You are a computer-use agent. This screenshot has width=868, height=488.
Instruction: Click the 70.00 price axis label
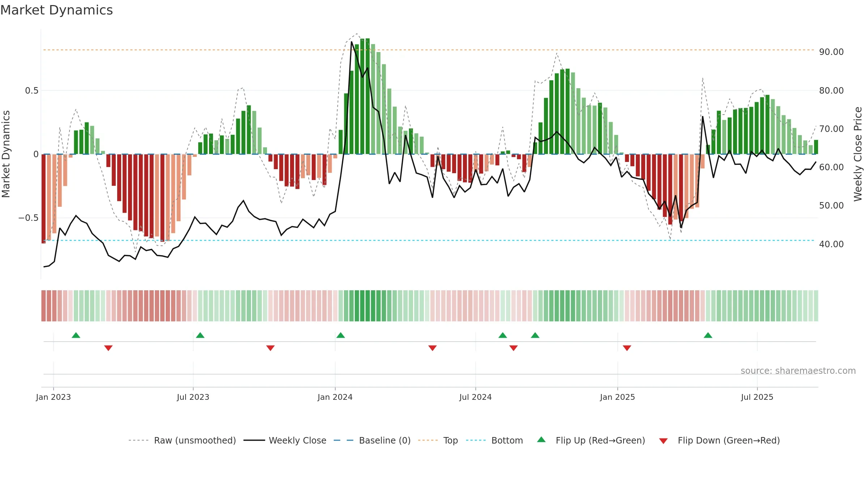point(831,129)
